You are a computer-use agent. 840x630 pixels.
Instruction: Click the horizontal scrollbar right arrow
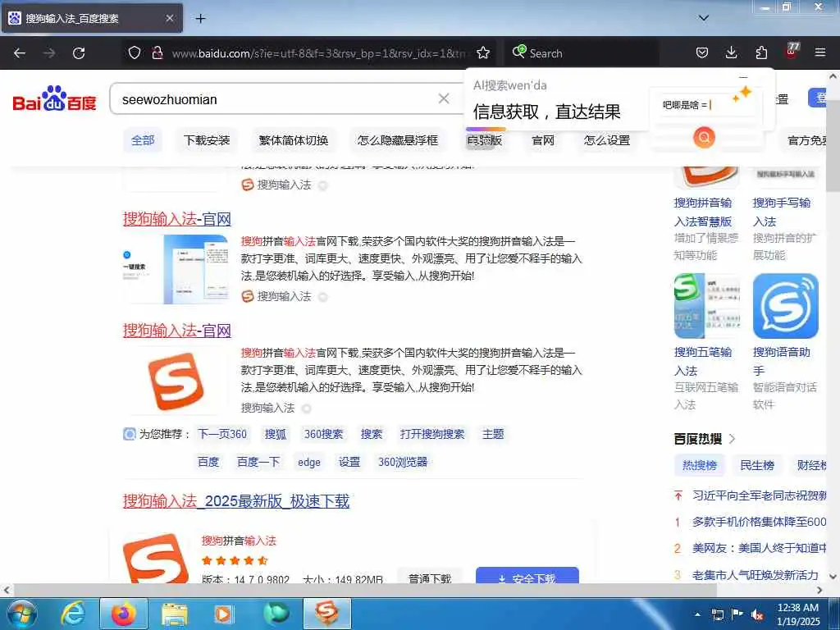click(819, 590)
